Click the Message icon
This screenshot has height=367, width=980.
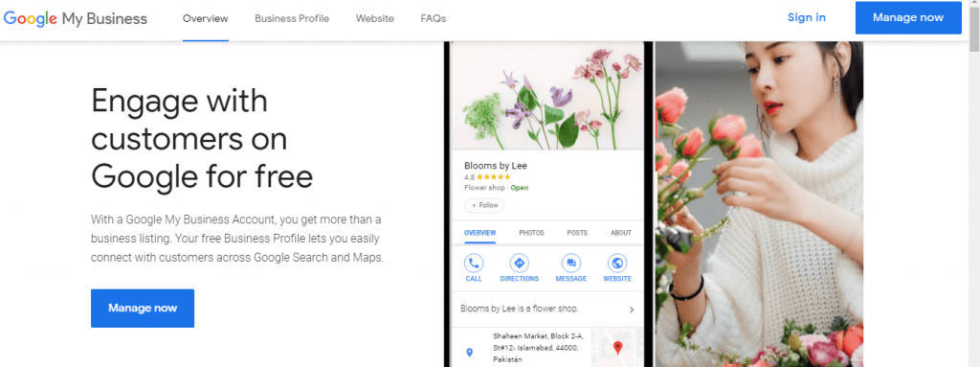point(570,264)
